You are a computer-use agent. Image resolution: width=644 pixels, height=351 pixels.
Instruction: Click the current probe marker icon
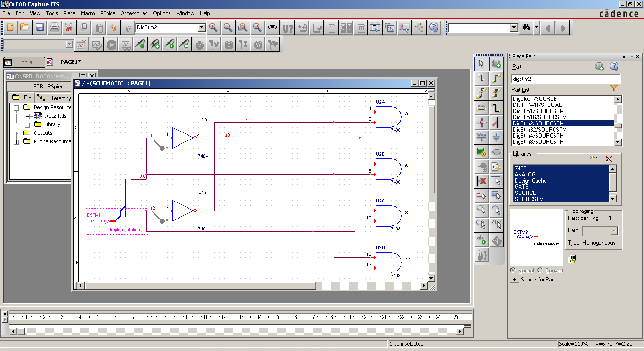click(170, 44)
